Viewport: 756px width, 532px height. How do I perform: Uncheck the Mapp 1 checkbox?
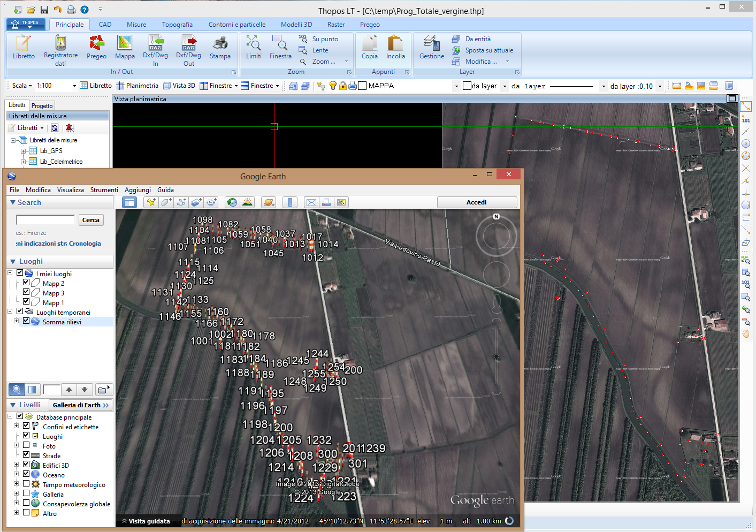coord(26,302)
